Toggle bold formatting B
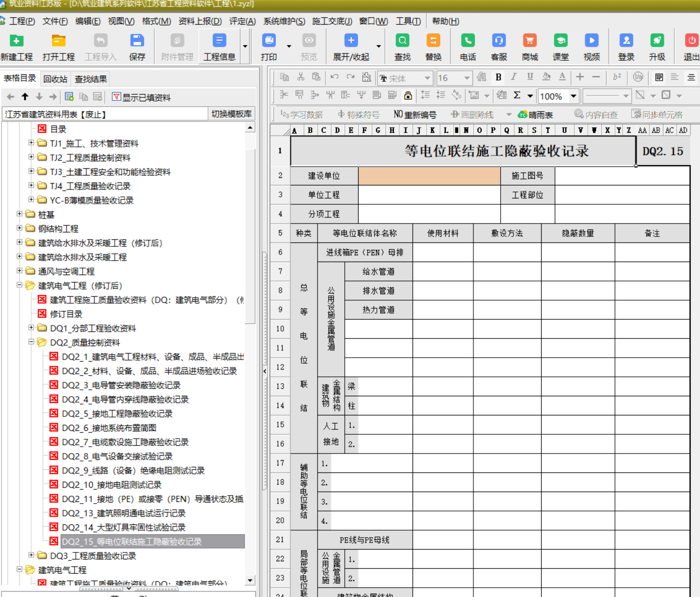 498,77
